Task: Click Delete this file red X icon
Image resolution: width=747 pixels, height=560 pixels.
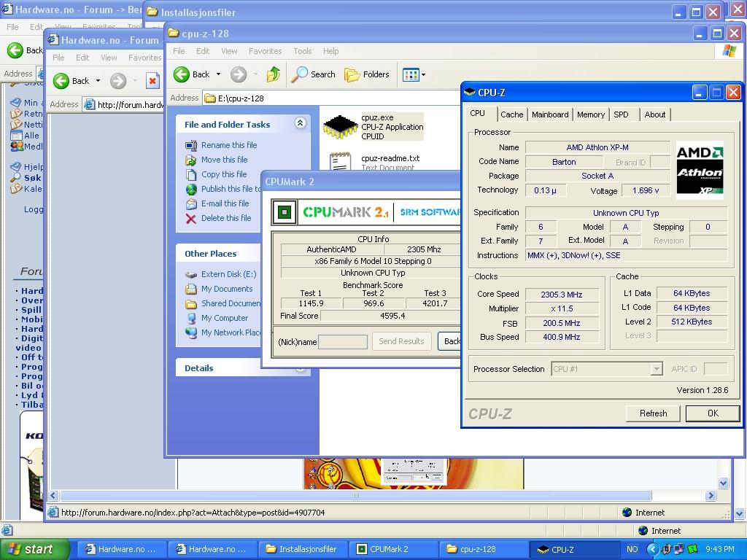Action: pyautogui.click(x=191, y=219)
